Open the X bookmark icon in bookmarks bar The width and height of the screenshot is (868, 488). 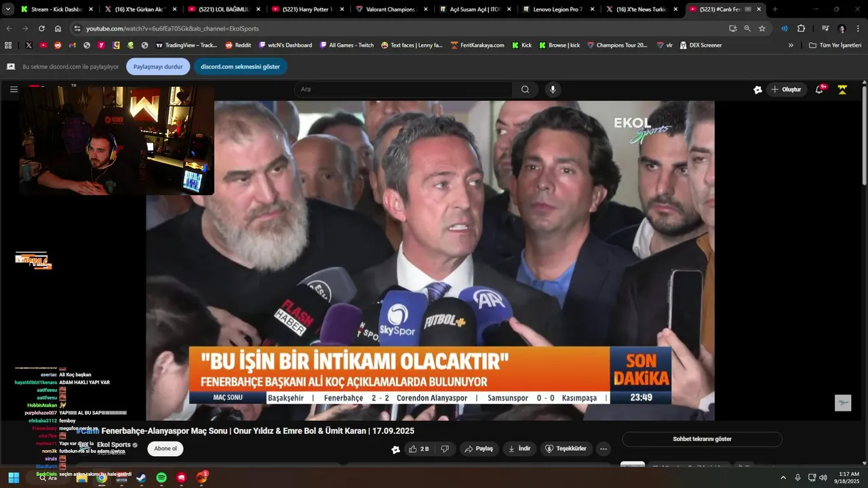click(28, 45)
